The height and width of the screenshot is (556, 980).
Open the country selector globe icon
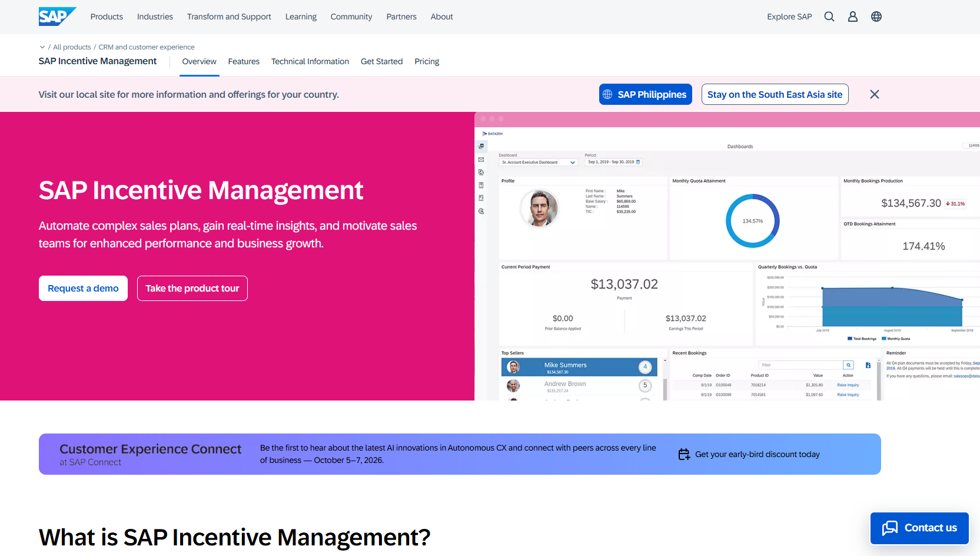[x=876, y=16]
